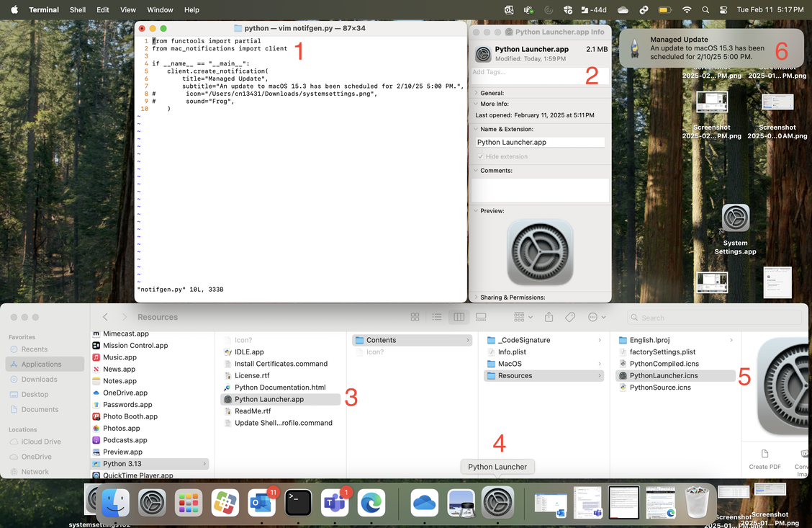This screenshot has height=528, width=812.
Task: Click the OneDrive cloud menu bar icon
Action: click(623, 10)
